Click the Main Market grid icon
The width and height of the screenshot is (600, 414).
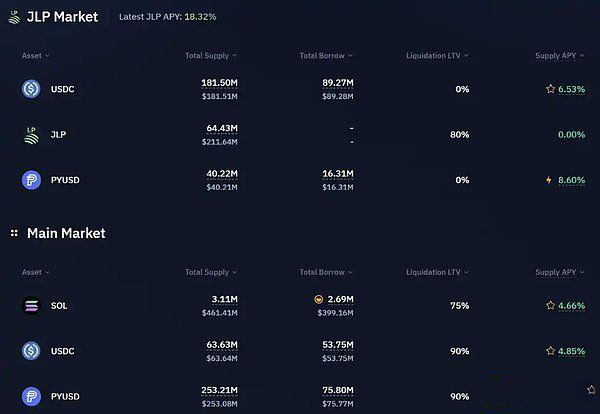14,233
